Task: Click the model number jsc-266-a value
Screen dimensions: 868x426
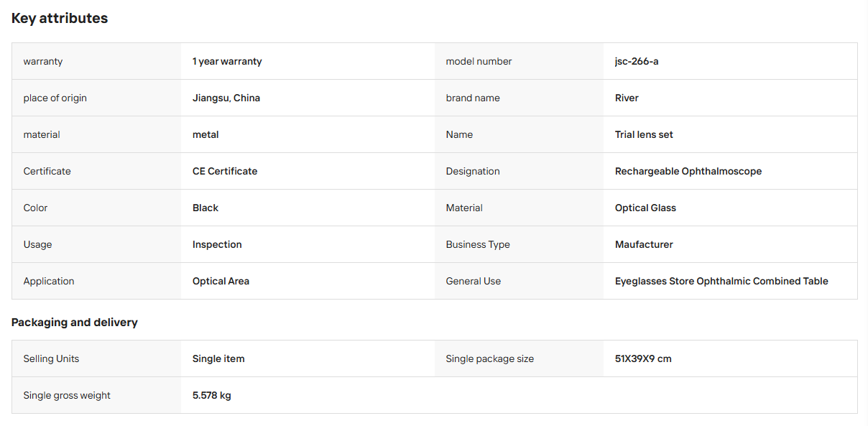Action: (x=637, y=62)
